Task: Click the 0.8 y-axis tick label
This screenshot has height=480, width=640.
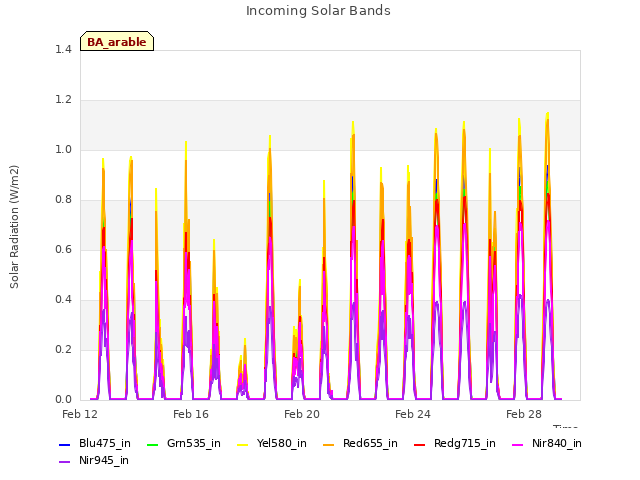Action: [63, 200]
